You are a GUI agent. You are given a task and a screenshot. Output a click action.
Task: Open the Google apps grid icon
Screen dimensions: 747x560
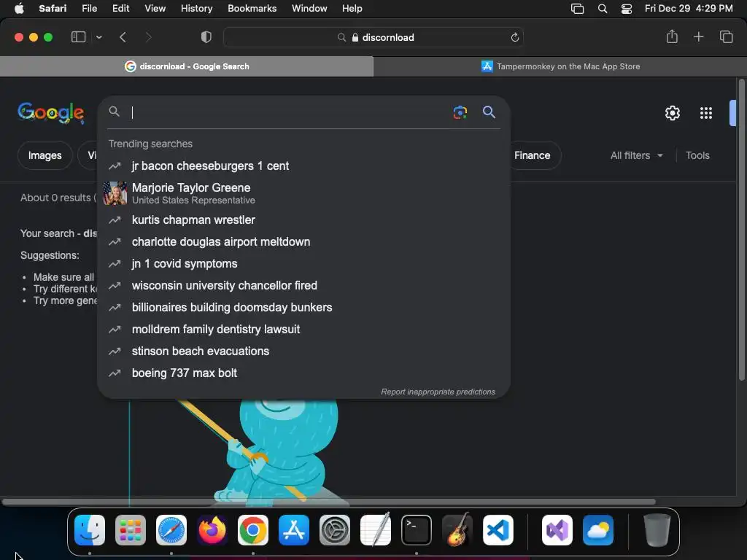[706, 113]
